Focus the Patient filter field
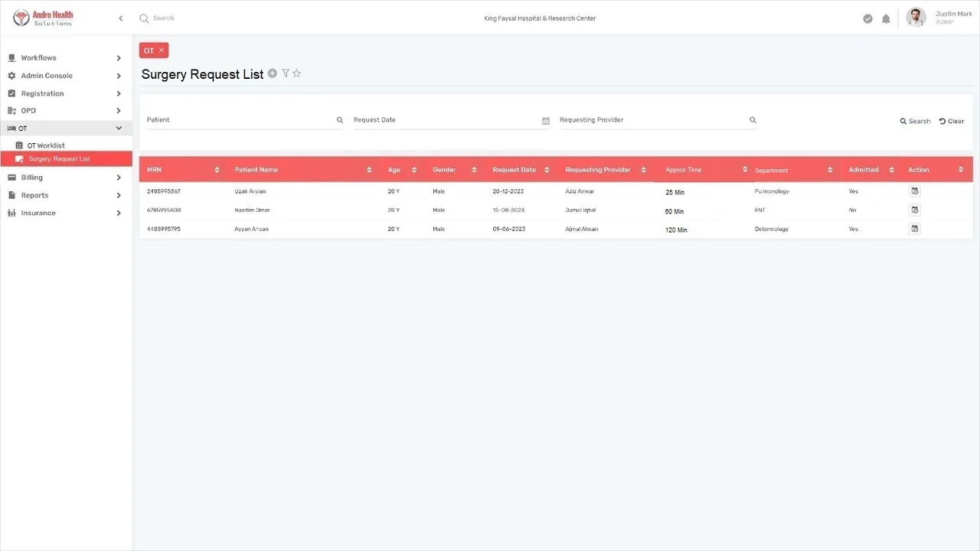The height and width of the screenshot is (551, 980). coord(245,120)
